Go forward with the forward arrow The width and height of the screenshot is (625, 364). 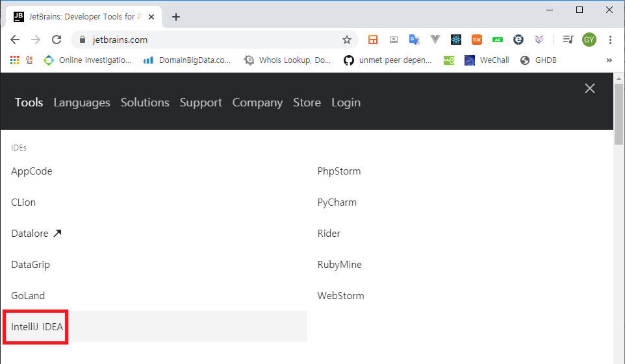[36, 40]
